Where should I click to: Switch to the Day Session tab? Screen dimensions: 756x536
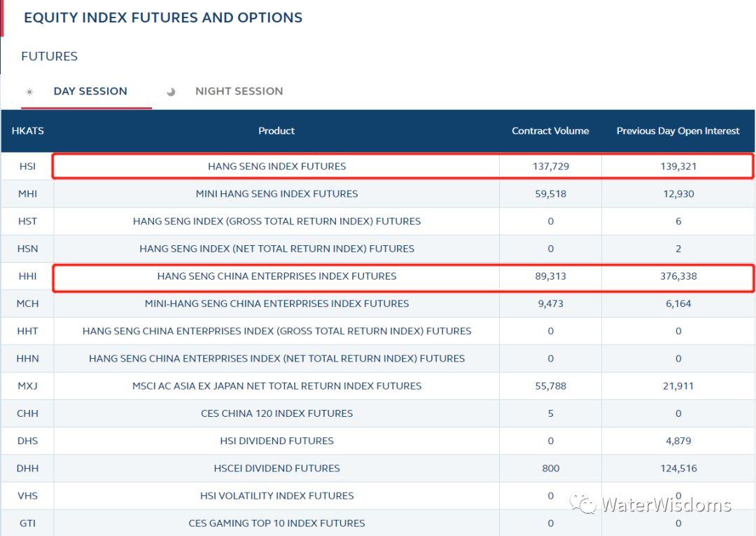[90, 91]
